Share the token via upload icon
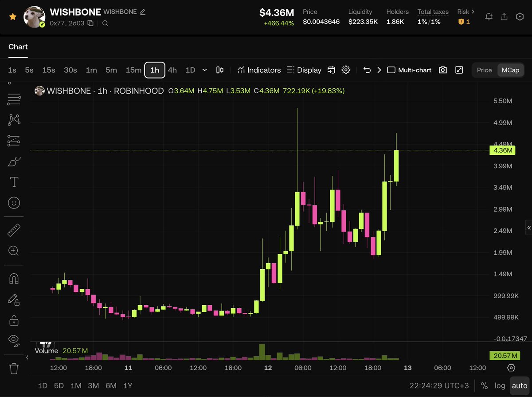The image size is (532, 397). 504,17
